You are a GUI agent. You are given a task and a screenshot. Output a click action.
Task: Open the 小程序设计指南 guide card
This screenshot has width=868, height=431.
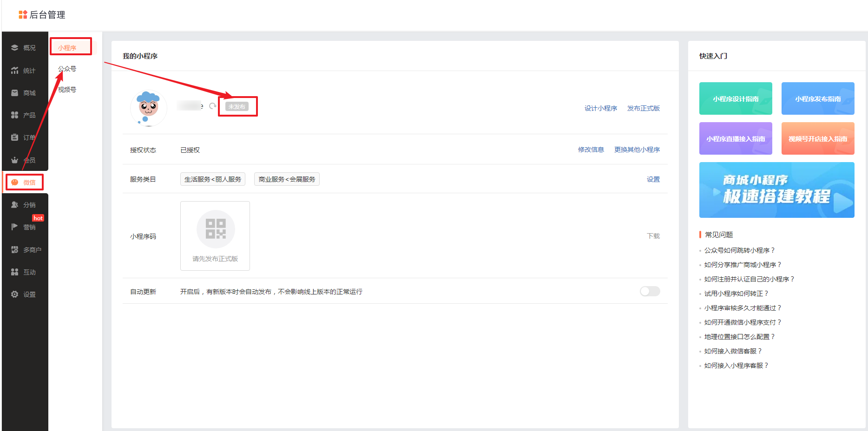pos(735,98)
